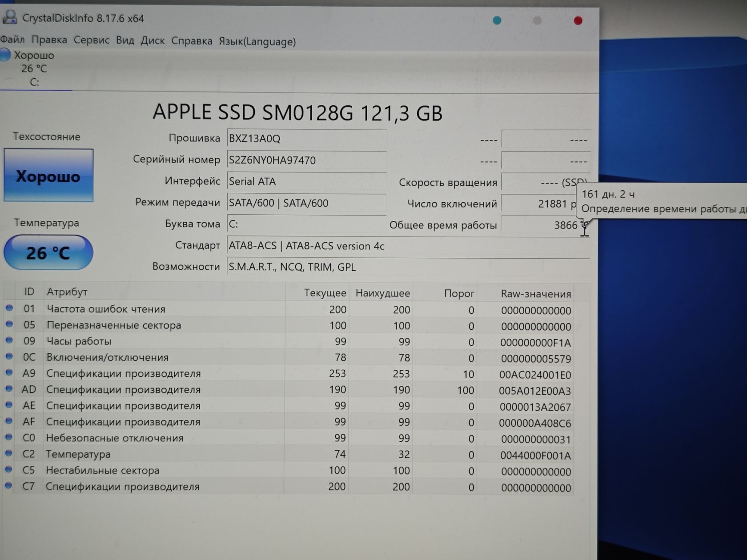The image size is (747, 560).
Task: Click status dot of attribute AE row
Action: click(x=9, y=404)
